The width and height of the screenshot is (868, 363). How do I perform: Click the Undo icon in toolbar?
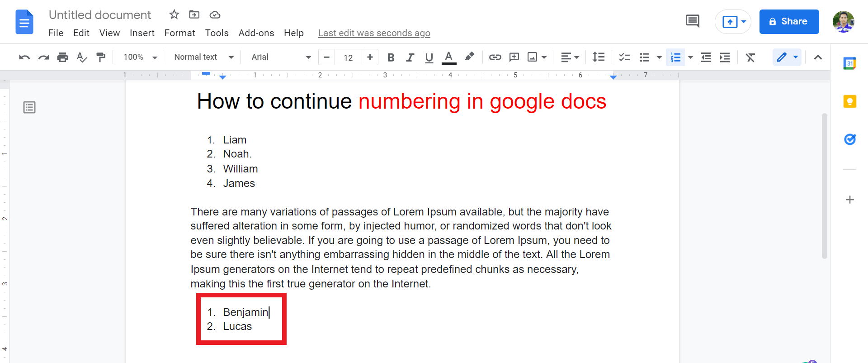[x=24, y=57]
